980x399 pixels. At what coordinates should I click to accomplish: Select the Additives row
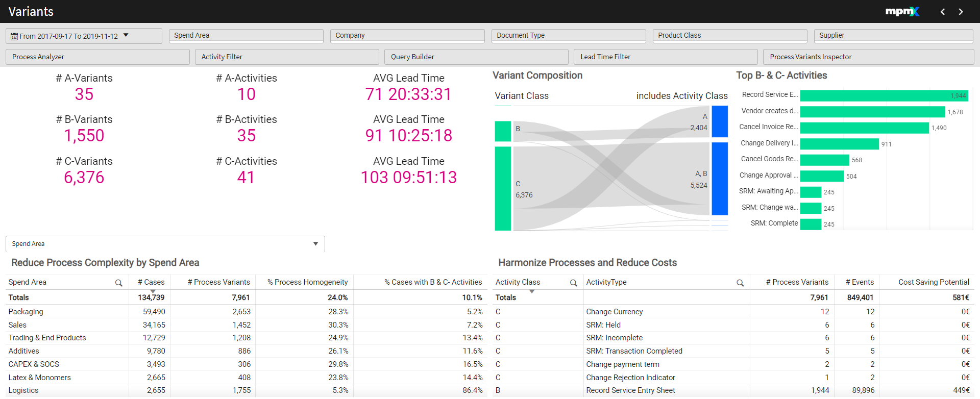coord(246,351)
